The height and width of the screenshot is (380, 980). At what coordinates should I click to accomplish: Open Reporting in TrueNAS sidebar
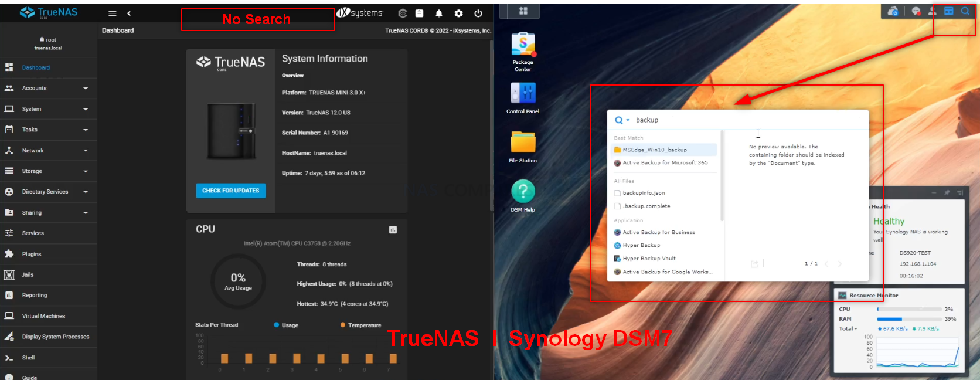tap(49, 296)
